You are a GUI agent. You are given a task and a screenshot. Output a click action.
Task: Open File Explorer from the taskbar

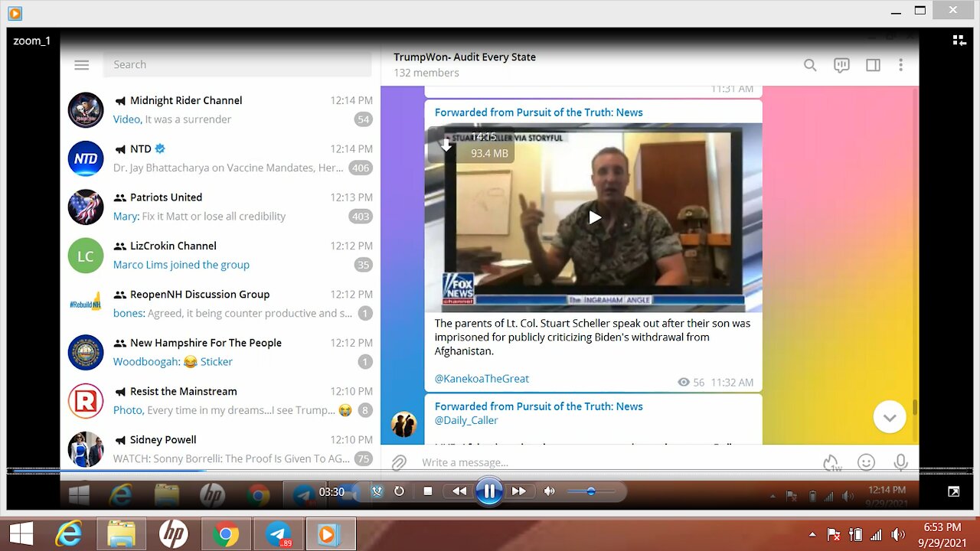point(121,533)
